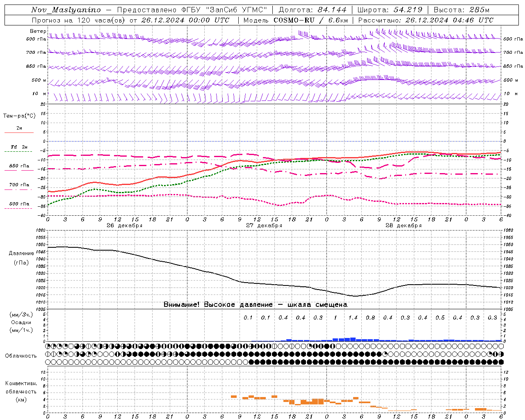525x420 pixels.
Task: Click the 'Ветер' wind panel label
Action: click(38, 31)
